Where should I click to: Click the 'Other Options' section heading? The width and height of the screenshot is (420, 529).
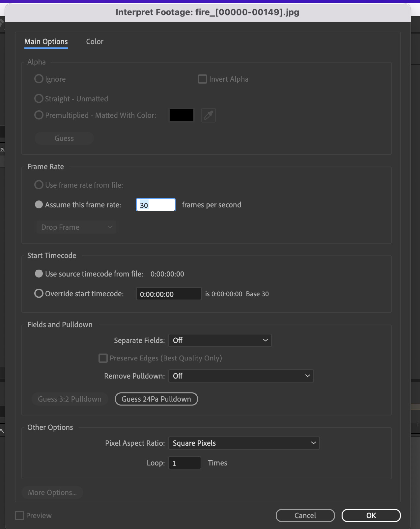point(50,427)
